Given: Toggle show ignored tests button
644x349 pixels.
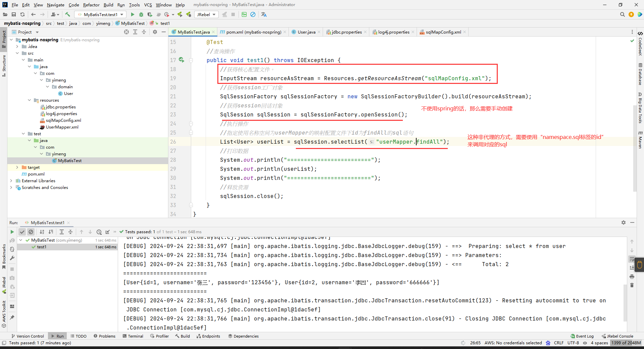Looking at the screenshot, I should coord(31,232).
